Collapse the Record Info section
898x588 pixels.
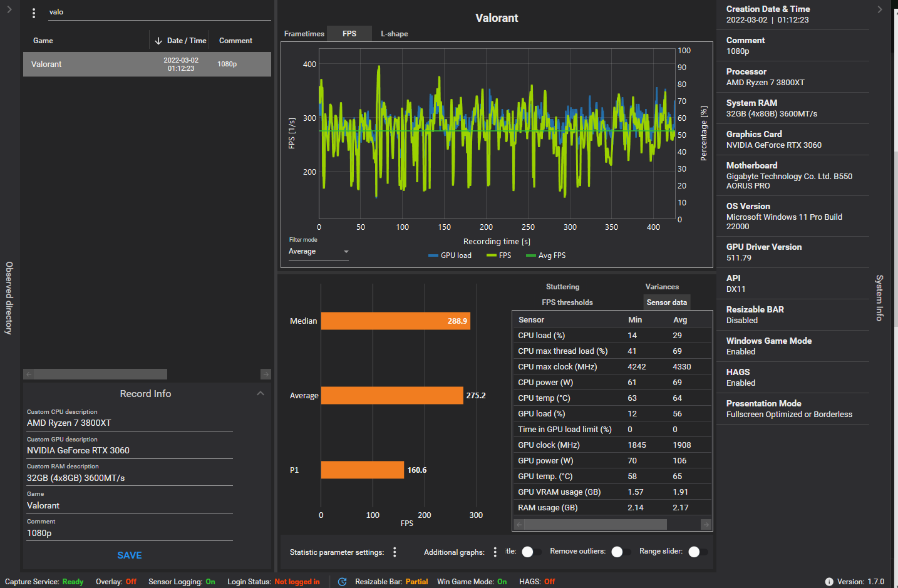click(261, 393)
